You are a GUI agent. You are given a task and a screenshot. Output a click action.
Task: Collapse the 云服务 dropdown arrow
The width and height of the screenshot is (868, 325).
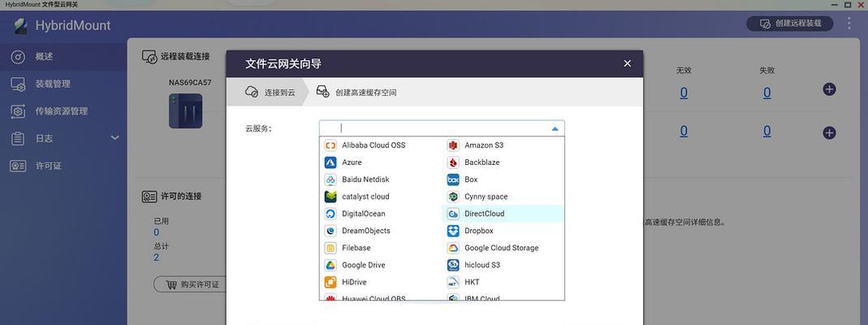coord(555,128)
